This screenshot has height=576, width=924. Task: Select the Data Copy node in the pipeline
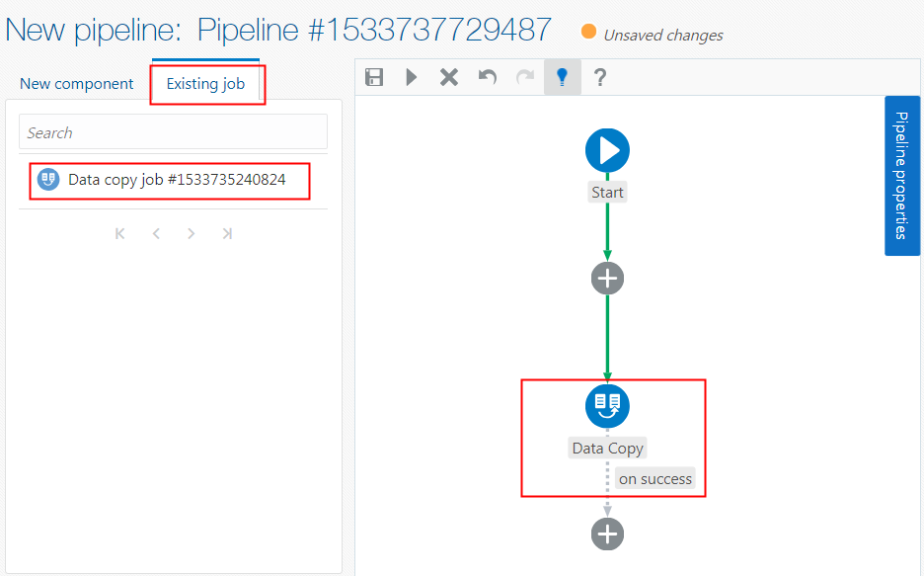[607, 406]
